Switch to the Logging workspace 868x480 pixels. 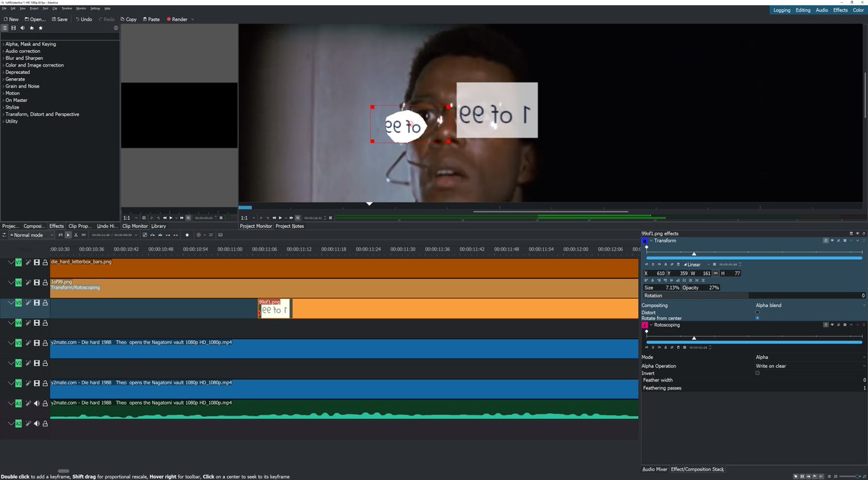782,10
